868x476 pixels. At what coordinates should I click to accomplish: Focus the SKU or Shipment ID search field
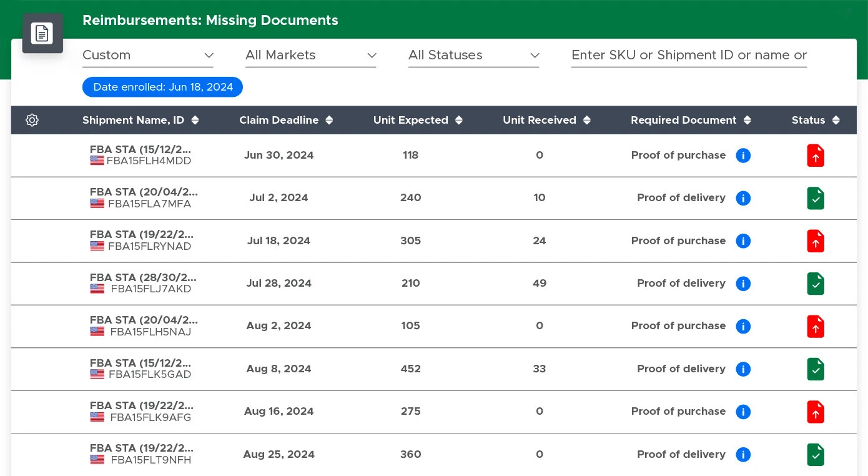(x=689, y=55)
